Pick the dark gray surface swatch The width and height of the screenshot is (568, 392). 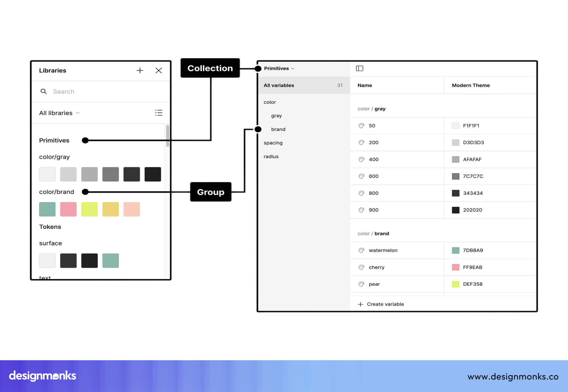coord(68,261)
